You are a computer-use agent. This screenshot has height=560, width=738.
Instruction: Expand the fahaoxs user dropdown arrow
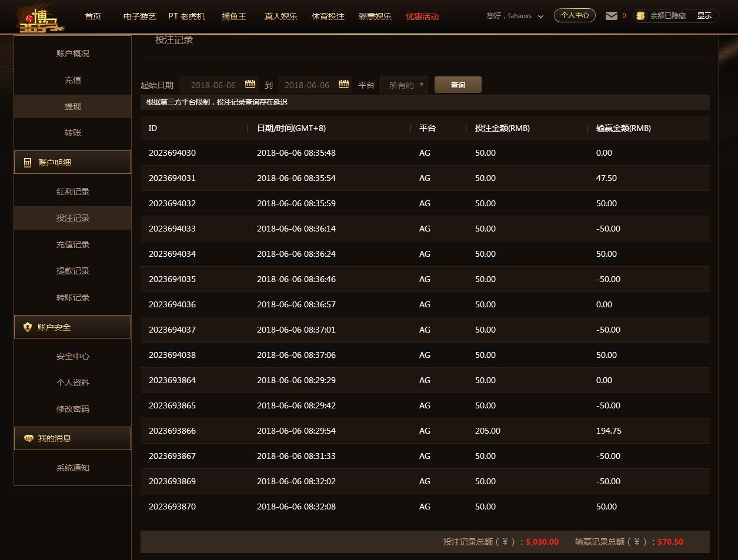[540, 16]
